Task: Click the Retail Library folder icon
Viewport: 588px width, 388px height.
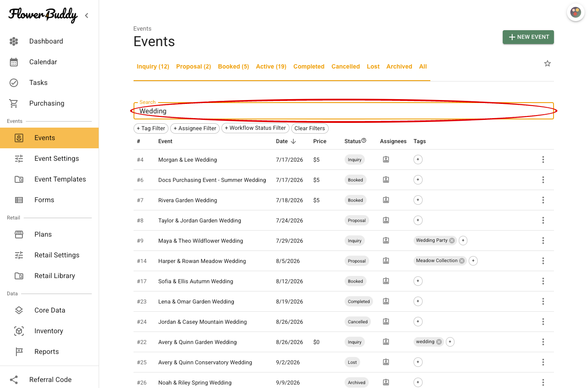Action: pos(19,276)
